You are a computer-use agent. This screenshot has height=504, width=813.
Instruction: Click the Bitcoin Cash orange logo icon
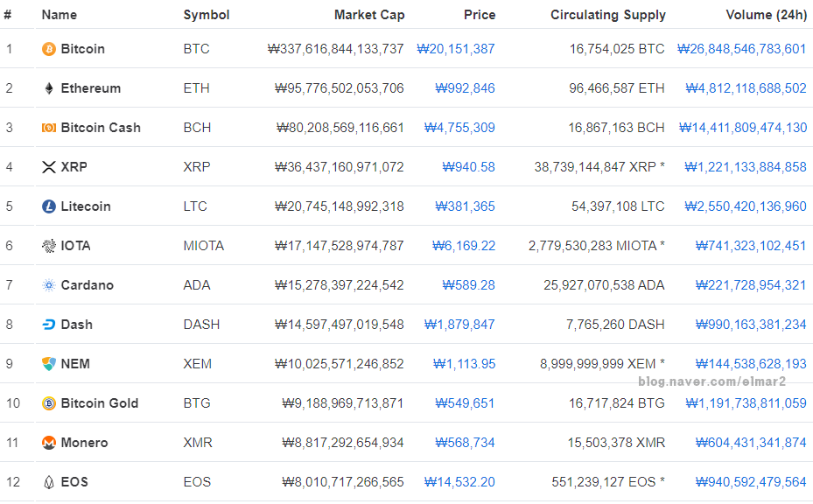[49, 128]
